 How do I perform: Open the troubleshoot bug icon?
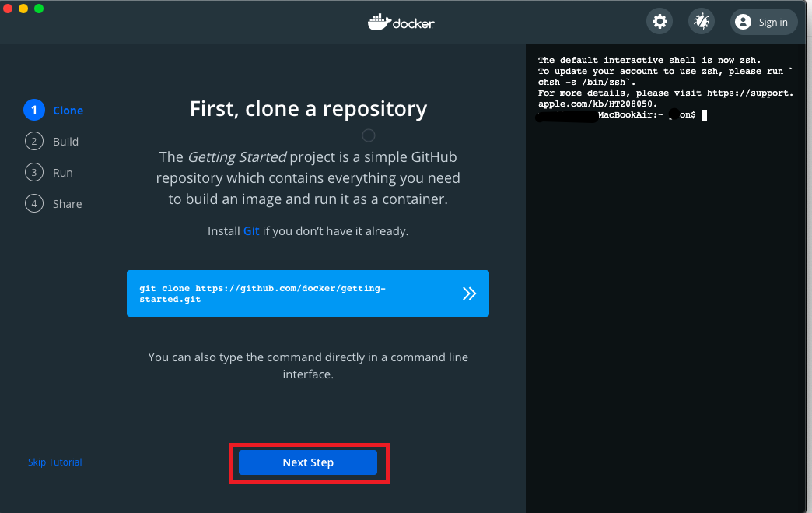(702, 22)
